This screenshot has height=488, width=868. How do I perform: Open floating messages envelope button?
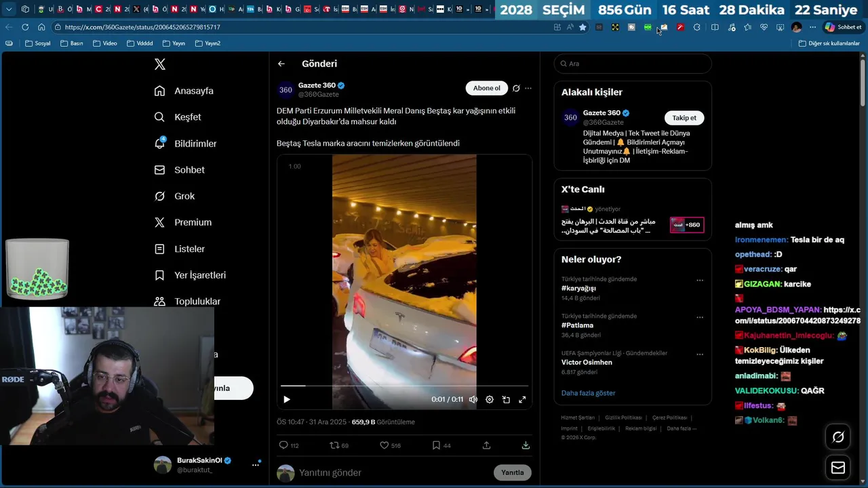click(838, 468)
